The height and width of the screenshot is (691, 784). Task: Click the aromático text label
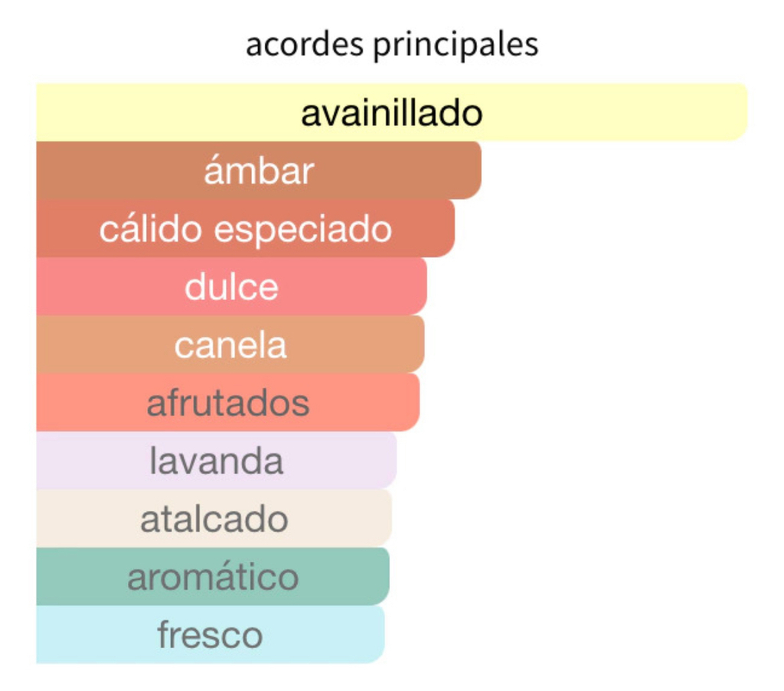point(213,576)
